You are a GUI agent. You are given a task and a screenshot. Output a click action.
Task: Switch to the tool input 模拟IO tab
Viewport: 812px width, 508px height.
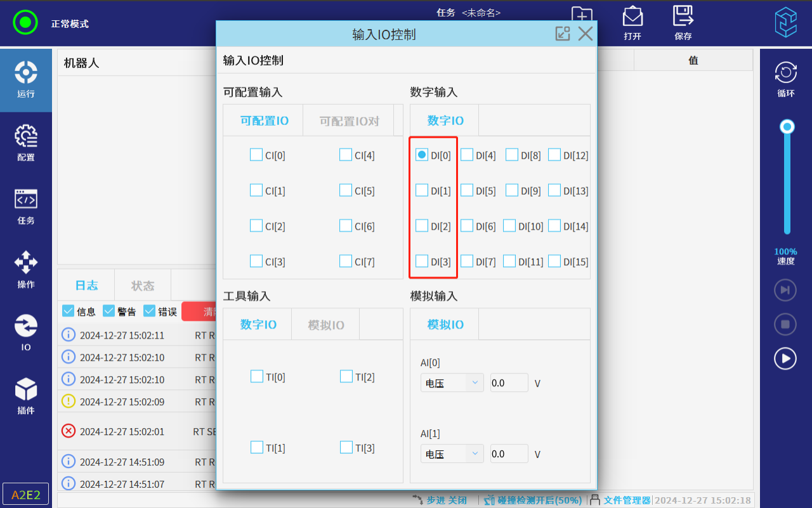pyautogui.click(x=325, y=325)
